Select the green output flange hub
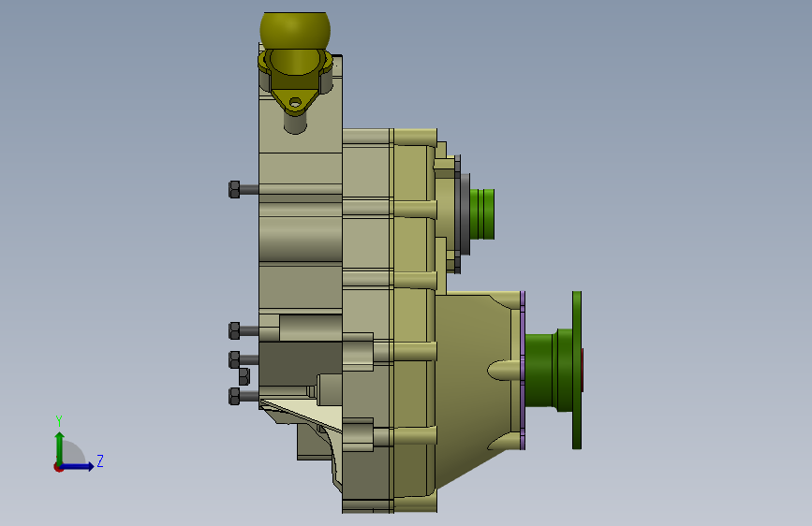812x526 pixels. [548, 371]
